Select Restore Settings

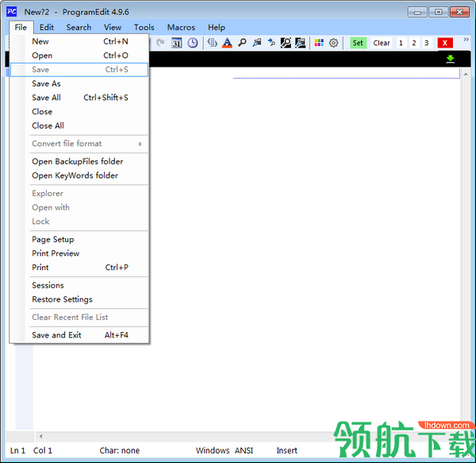pos(79,299)
